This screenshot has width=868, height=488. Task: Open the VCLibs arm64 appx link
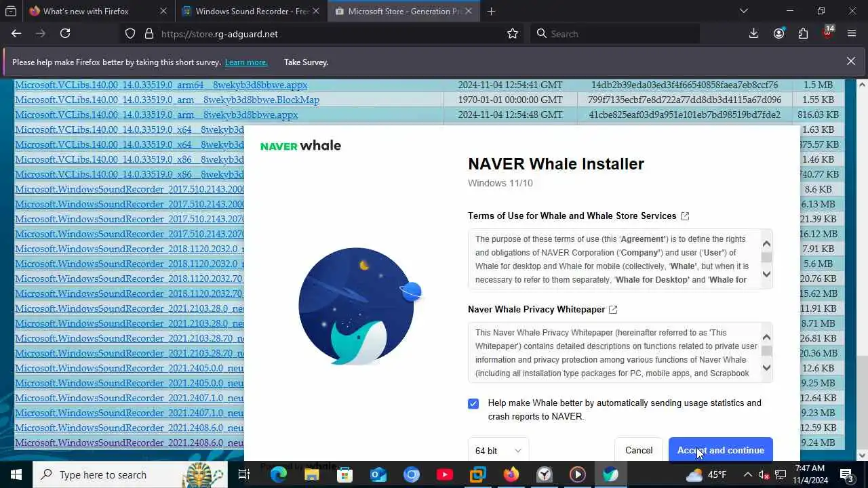pyautogui.click(x=161, y=85)
